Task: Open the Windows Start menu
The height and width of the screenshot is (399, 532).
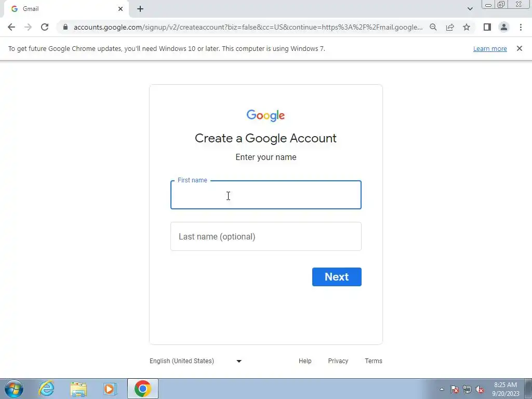Action: (14, 389)
